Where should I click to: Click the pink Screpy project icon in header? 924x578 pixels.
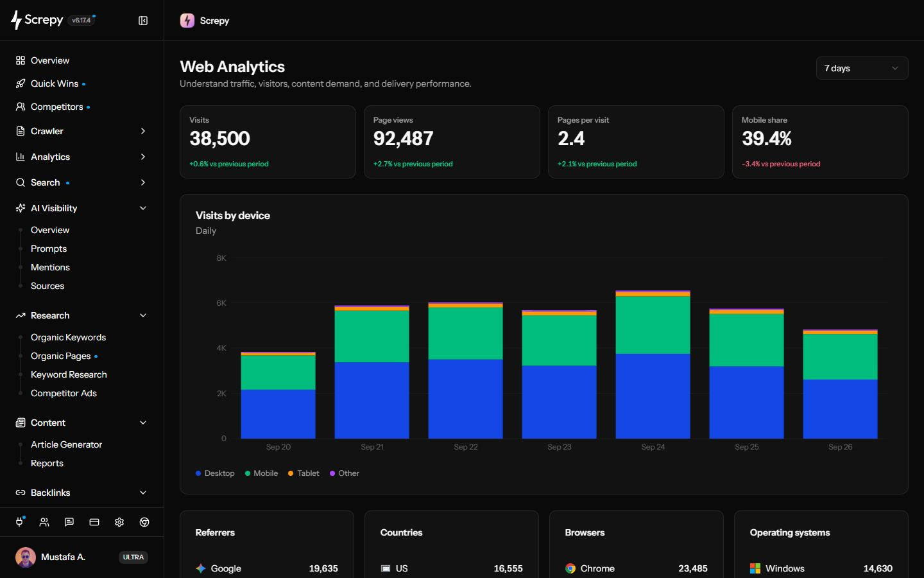click(187, 21)
